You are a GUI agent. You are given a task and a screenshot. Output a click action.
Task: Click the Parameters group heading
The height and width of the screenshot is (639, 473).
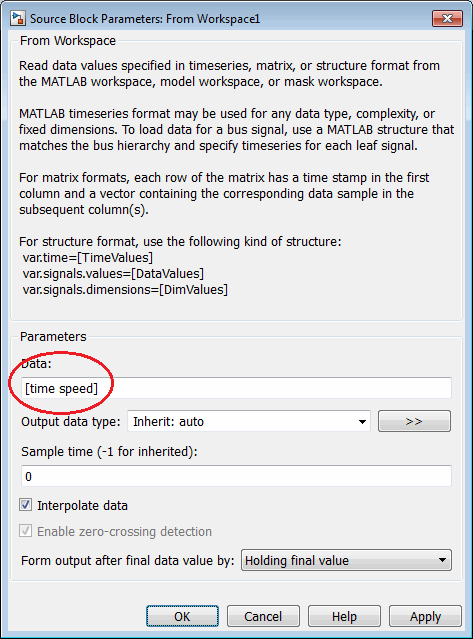53,337
